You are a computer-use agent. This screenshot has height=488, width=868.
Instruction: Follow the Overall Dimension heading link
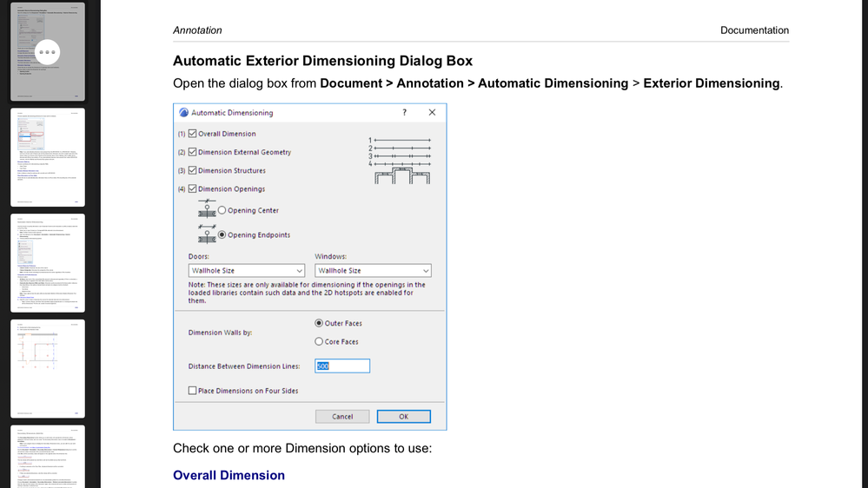(229, 475)
